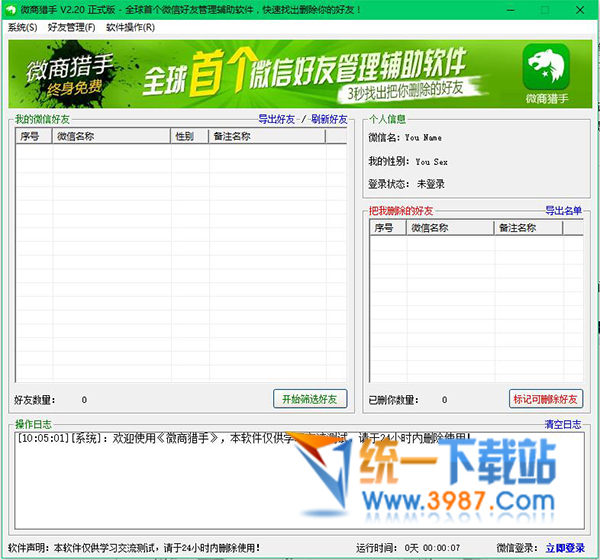Viewport: 600px width, 560px height.
Task: Sort friends list by 性别 column header
Action: 189,136
